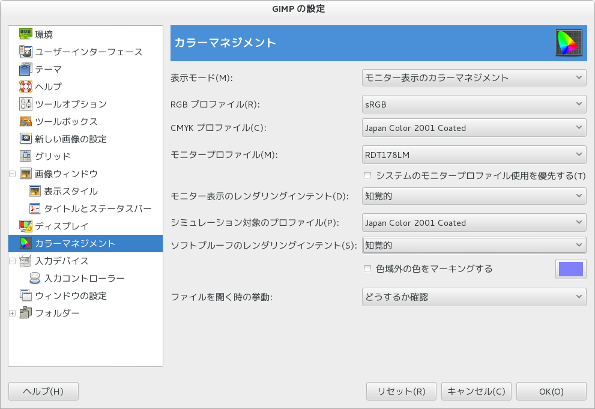The image size is (595, 409).
Task: Click the ヘルプ lifebuoy icon in the tree
Action: (25, 87)
